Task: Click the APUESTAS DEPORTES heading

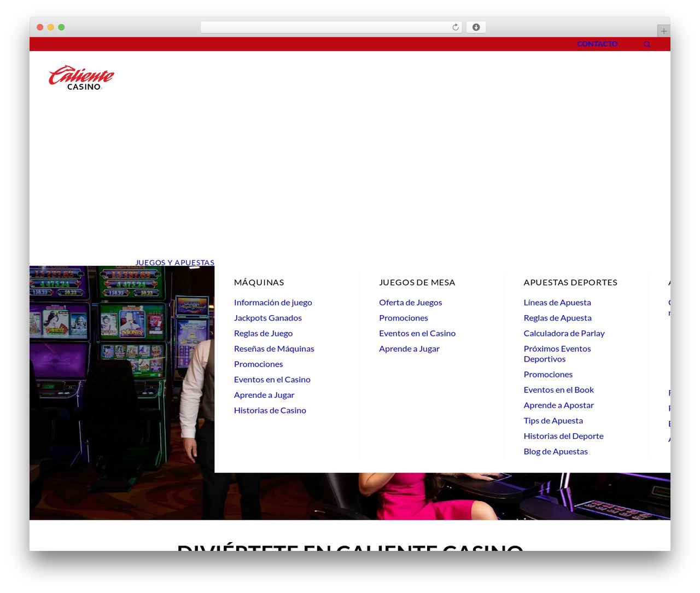Action: [x=570, y=282]
